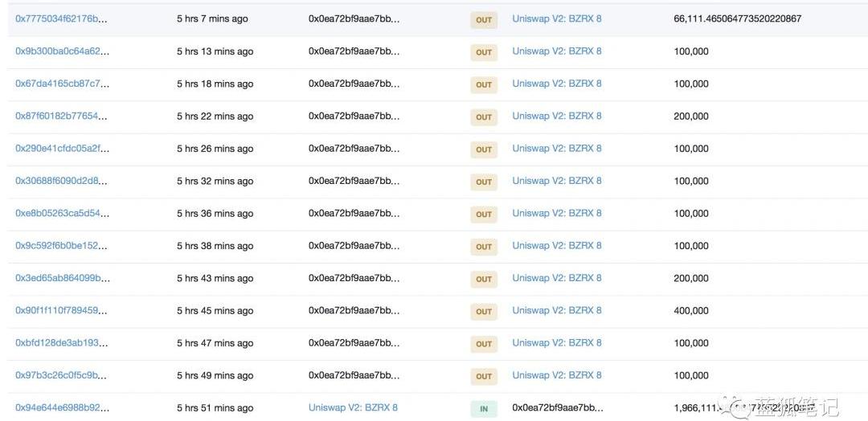
Task: Select 200,000 amount in 5 hrs 22 mins row
Action: (x=691, y=116)
